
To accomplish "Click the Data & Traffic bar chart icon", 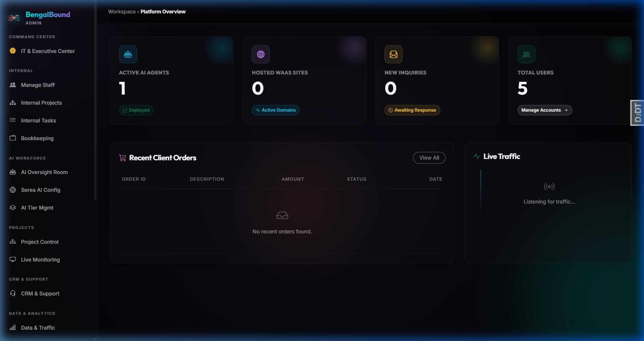I will 13,327.
